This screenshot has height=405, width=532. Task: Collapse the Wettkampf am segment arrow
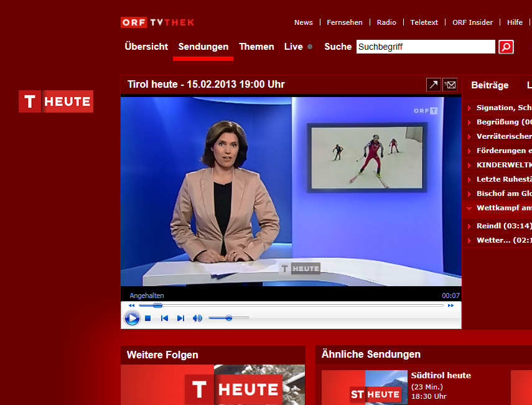469,208
